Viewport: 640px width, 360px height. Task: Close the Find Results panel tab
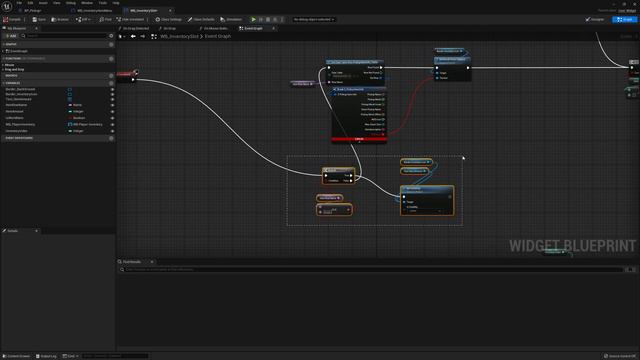pos(152,262)
